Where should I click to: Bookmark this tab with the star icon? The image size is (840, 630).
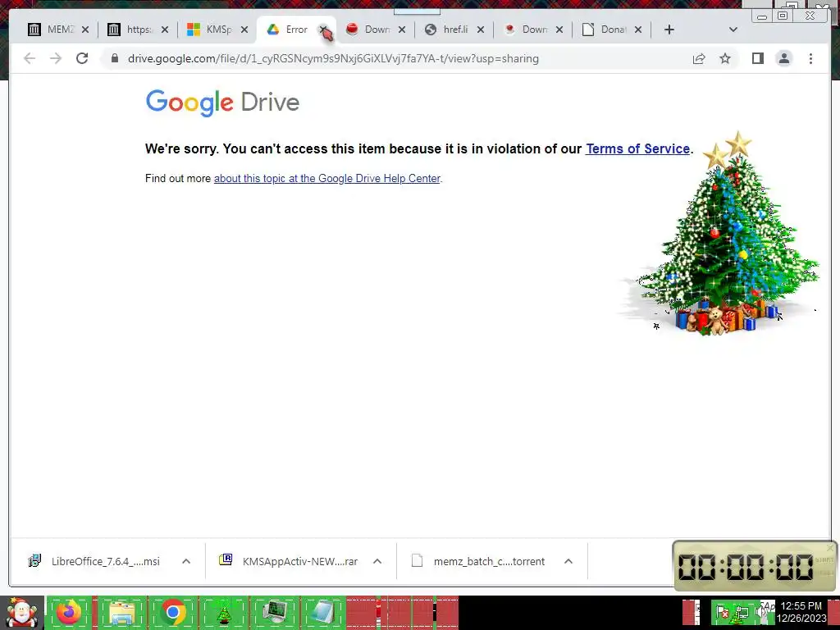725,58
